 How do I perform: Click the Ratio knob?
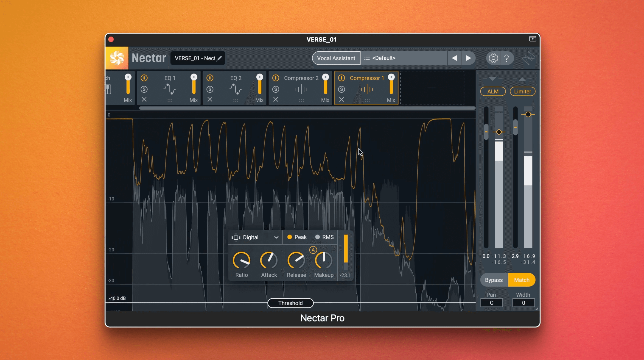coord(241,260)
